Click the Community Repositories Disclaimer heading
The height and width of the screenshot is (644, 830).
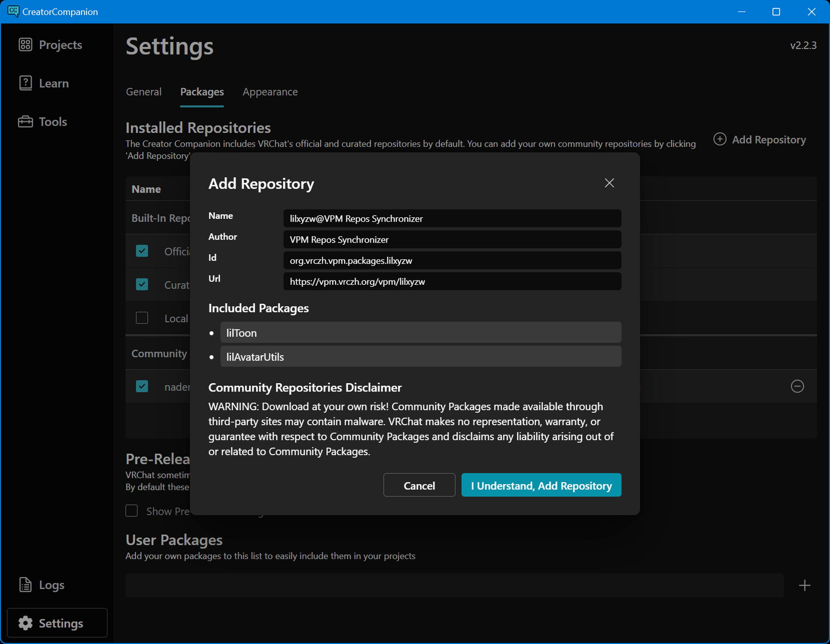305,388
